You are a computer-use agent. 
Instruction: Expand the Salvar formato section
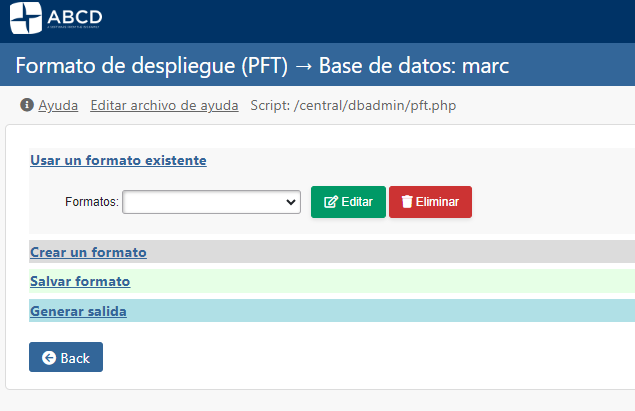(x=80, y=282)
